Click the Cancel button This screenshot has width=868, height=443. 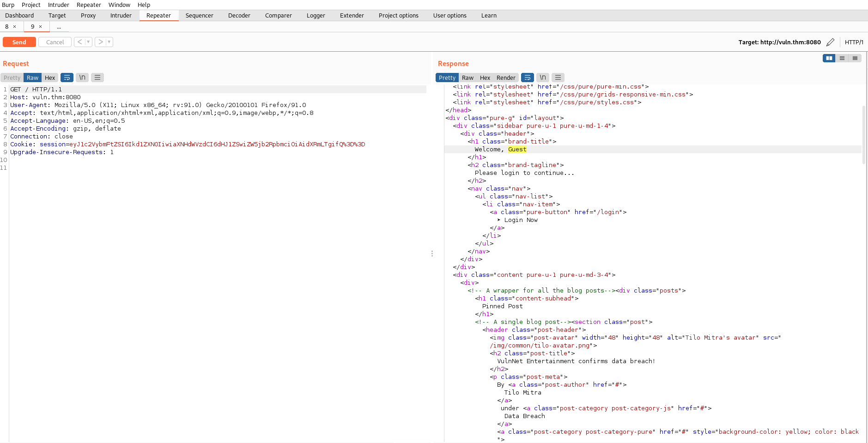pyautogui.click(x=55, y=42)
